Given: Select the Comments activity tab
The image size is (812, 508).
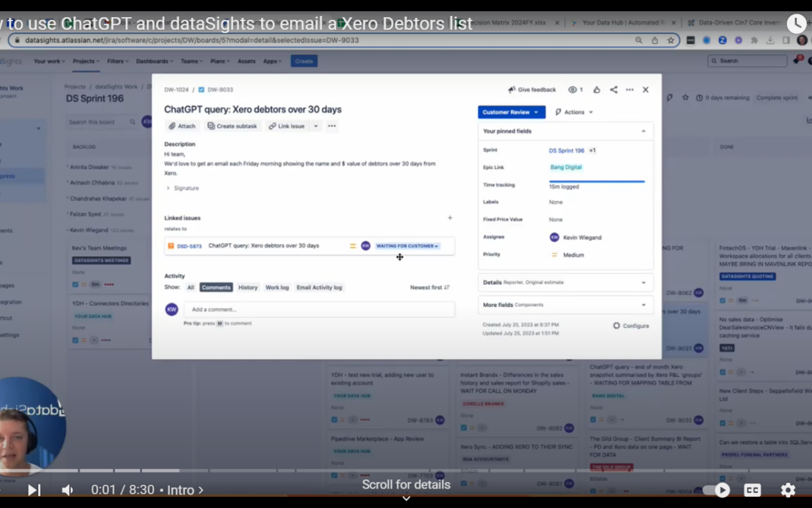Looking at the screenshot, I should click(x=216, y=287).
